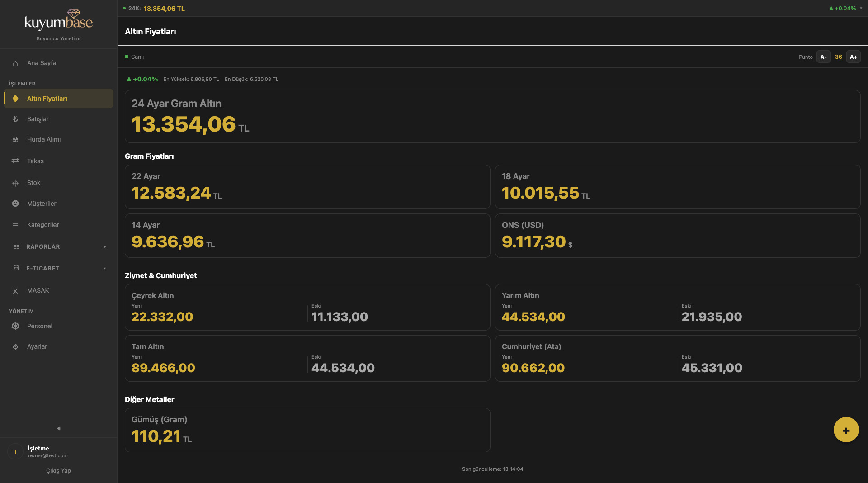Click the Satışlar lira icon

(x=15, y=119)
